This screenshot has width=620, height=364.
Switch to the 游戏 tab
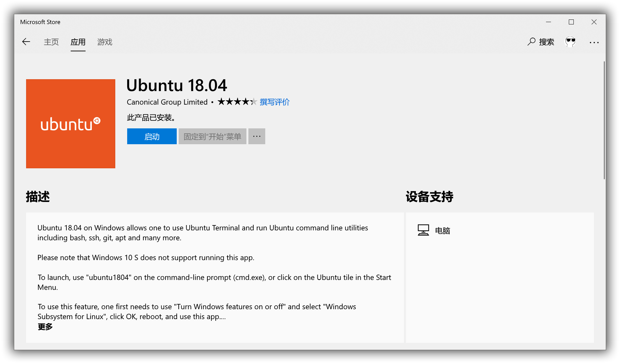[x=105, y=42]
